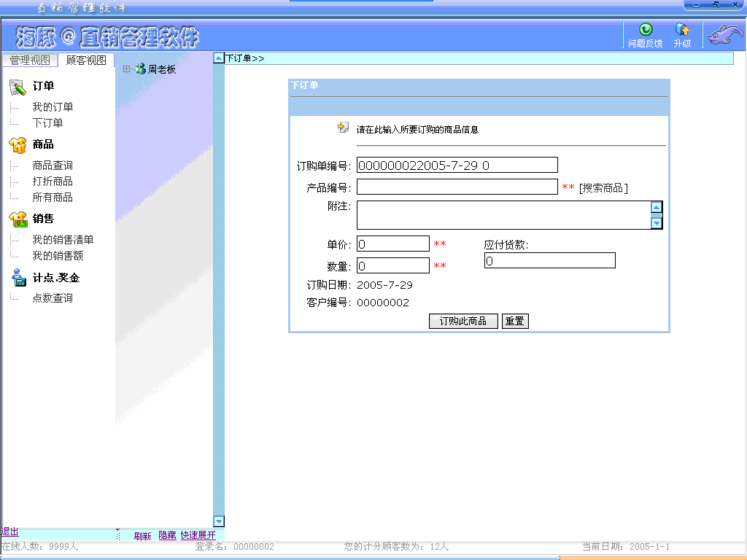This screenshot has height=560, width=747.
Task: Click the 订购单编号 input field
Action: click(457, 166)
